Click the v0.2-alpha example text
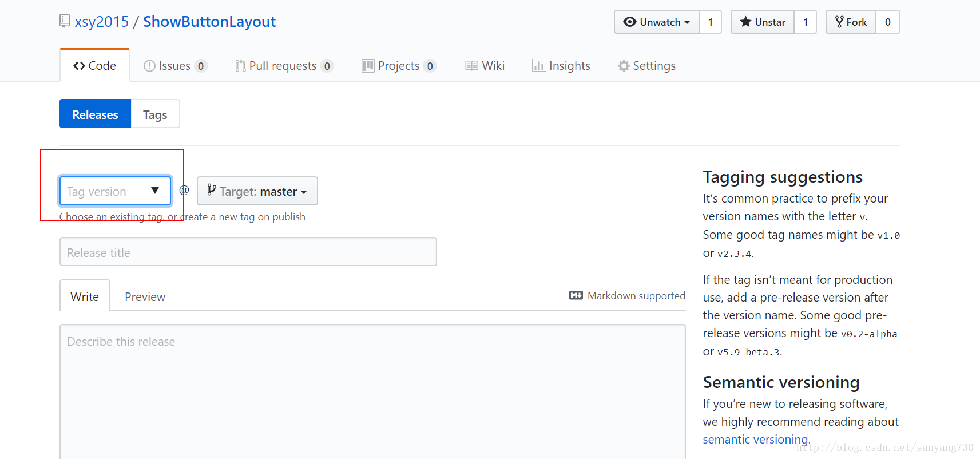The height and width of the screenshot is (459, 980). click(x=869, y=334)
